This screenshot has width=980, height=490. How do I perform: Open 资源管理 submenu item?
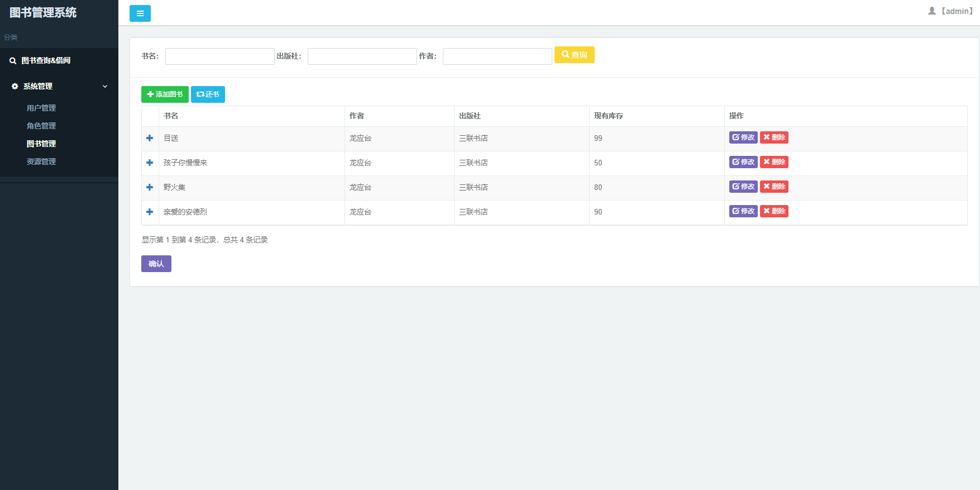tap(41, 161)
